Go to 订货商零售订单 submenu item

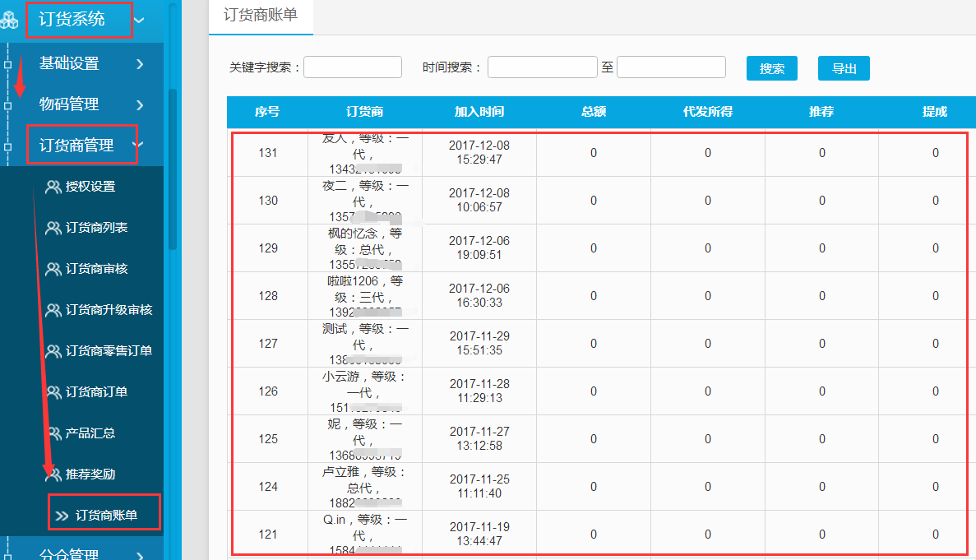click(109, 351)
